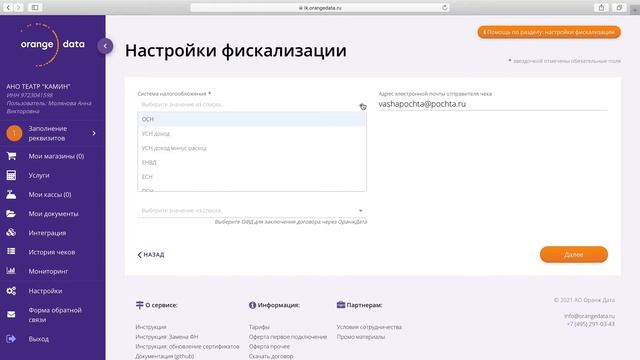Image resolution: width=640 pixels, height=360 pixels.
Task: Click the О сервисе footer icon
Action: coord(140,305)
